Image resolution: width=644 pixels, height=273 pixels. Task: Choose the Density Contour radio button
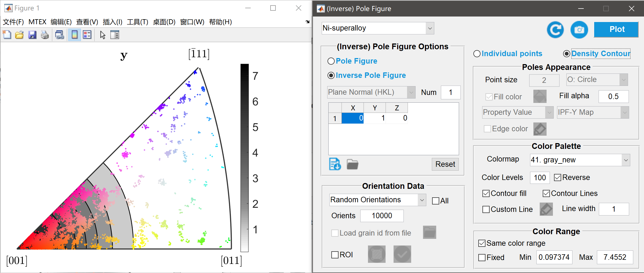click(567, 54)
